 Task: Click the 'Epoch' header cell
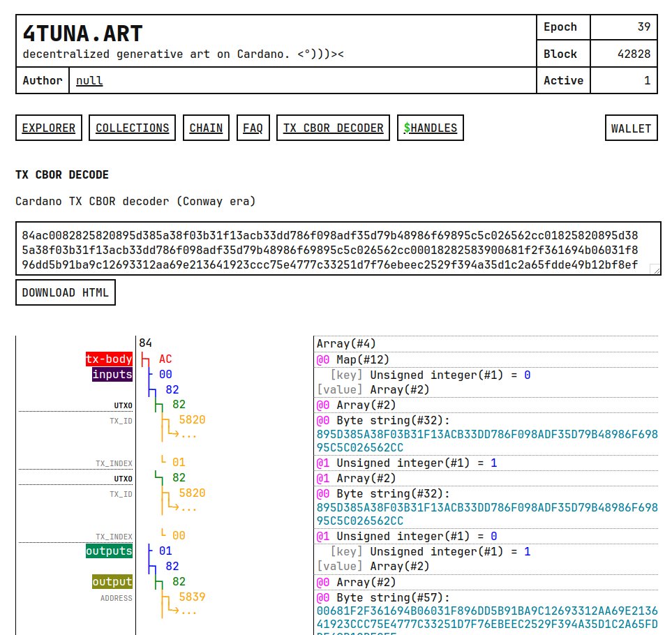563,27
